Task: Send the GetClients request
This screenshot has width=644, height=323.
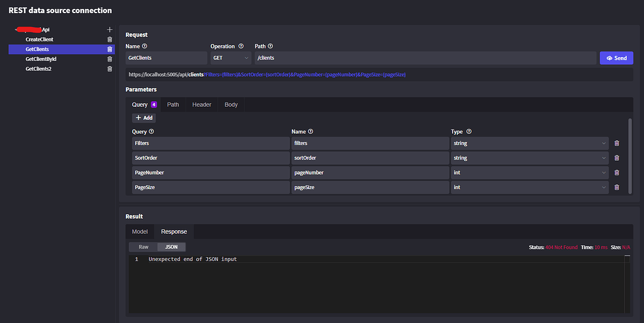Action: point(616,58)
